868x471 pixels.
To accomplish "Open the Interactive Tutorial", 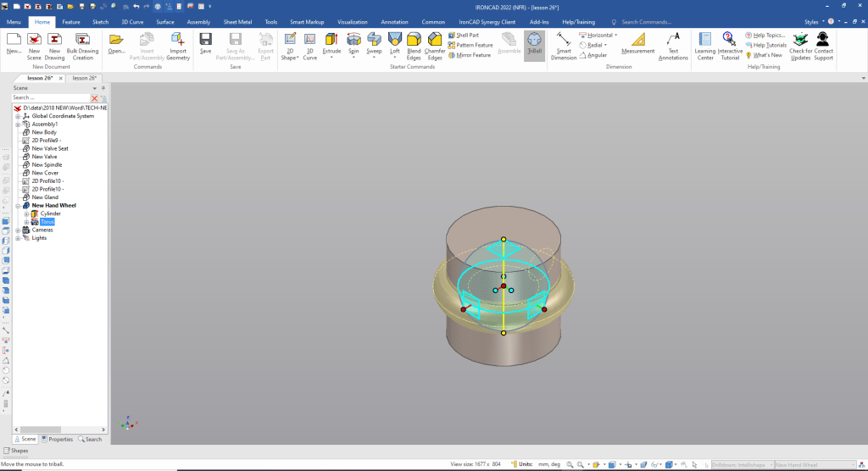I will (730, 39).
